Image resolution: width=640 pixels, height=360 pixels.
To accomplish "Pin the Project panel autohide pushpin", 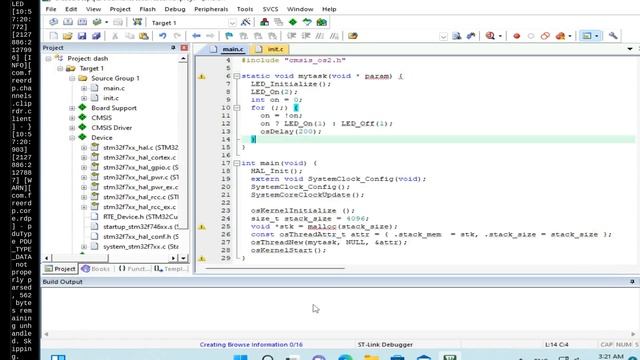I will [173, 48].
